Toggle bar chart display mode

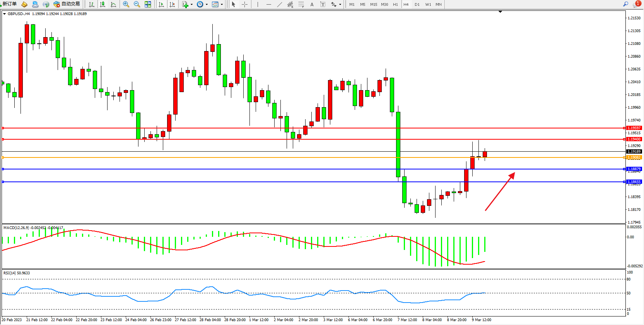[x=92, y=4]
